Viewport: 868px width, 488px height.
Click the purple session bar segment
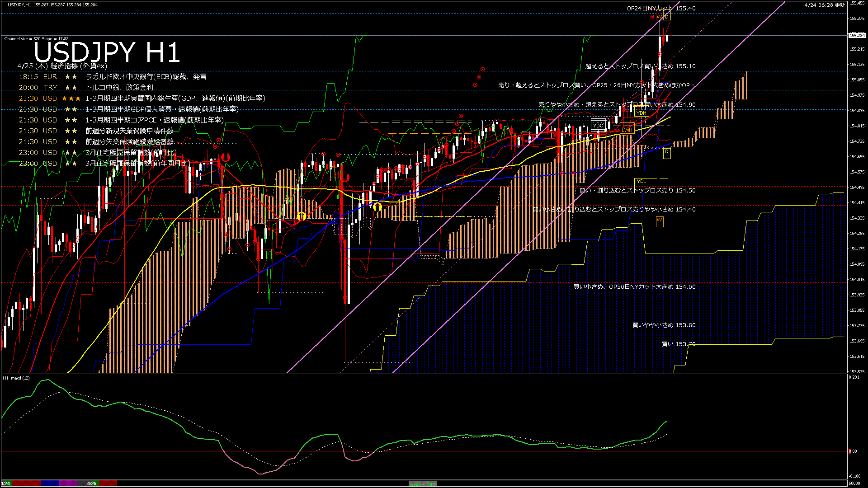pos(68,483)
